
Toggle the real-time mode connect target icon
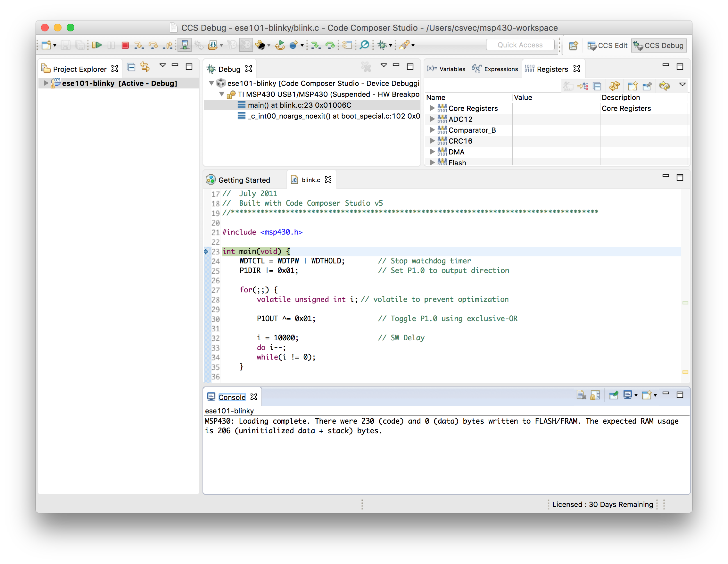(x=184, y=45)
